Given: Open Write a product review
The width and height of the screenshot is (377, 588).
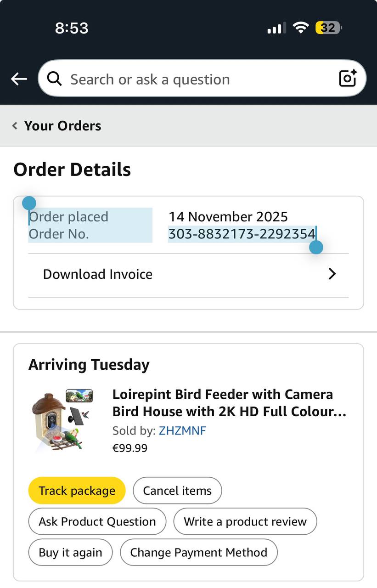Looking at the screenshot, I should pyautogui.click(x=245, y=521).
